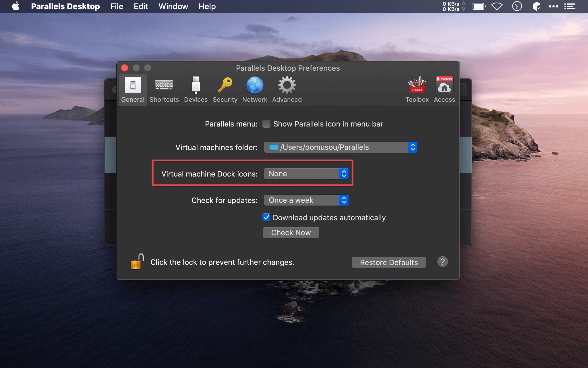Click the Check Now button
Screen dimensions: 588x368
click(x=291, y=233)
